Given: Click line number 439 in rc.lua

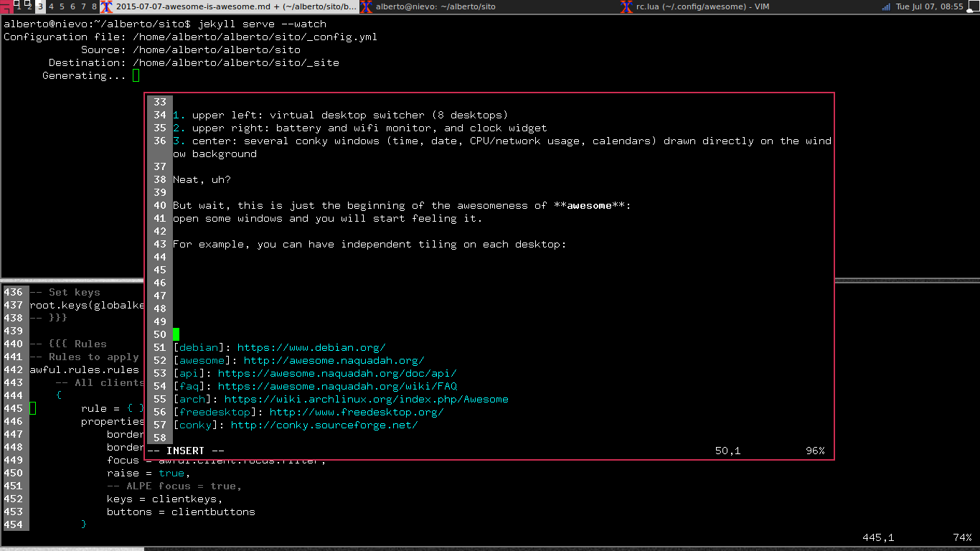Looking at the screenshot, I should click(14, 331).
